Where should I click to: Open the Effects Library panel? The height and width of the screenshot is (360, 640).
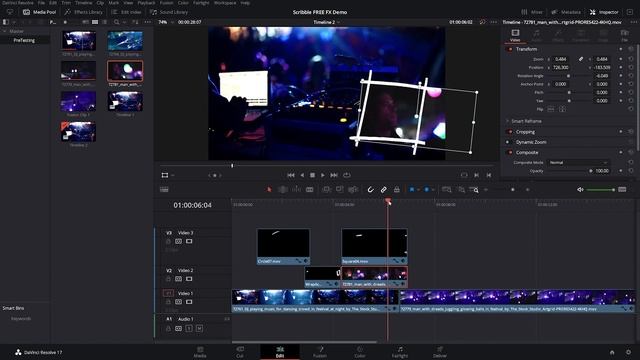click(x=83, y=12)
